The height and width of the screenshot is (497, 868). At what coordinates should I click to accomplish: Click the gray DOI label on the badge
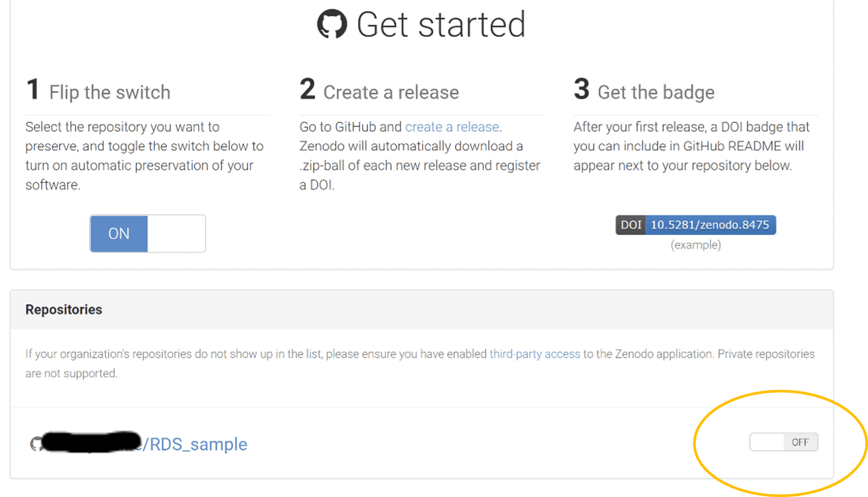[630, 225]
